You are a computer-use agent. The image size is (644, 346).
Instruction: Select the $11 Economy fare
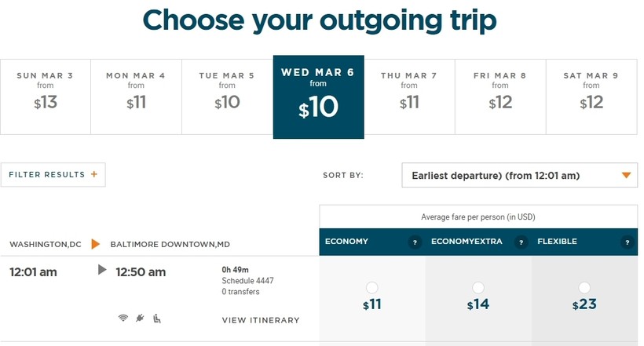[x=371, y=288]
